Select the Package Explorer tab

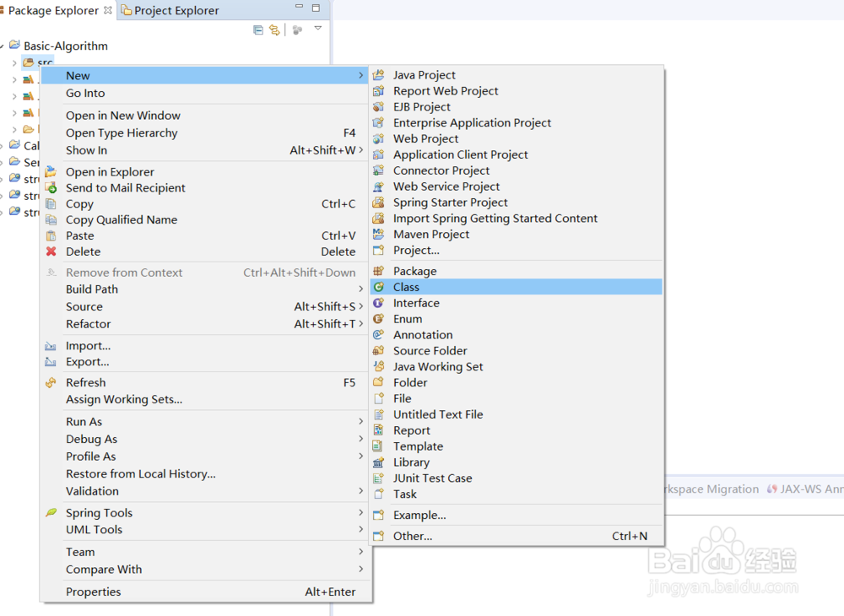56,10
